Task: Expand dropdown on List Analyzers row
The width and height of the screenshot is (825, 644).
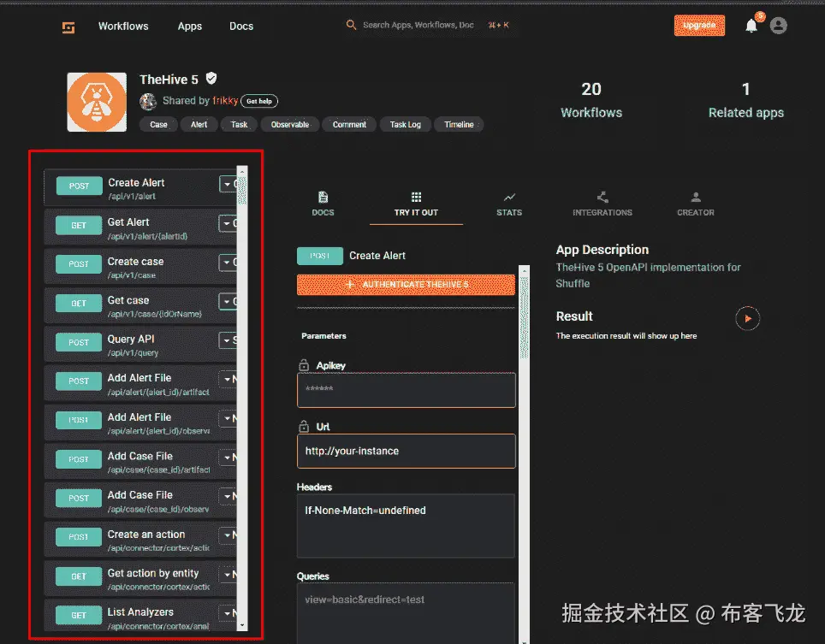Action: click(x=228, y=613)
